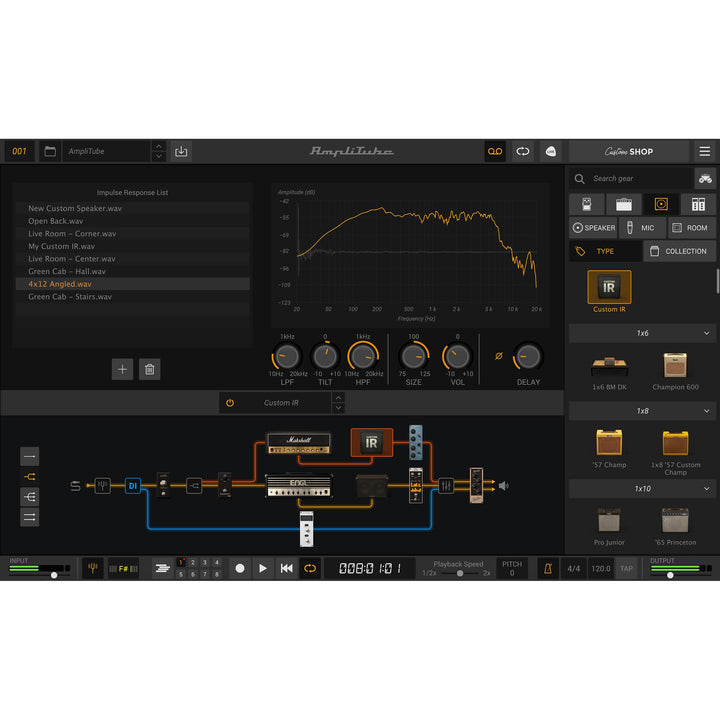Open the 4/4 time signature selector
The image size is (720, 720).
574,569
